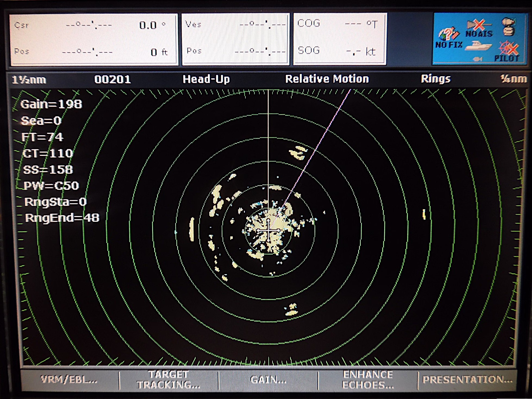This screenshot has width=532, height=399.
Task: Tap the stacked discs icon in status panel
Action: (508, 27)
